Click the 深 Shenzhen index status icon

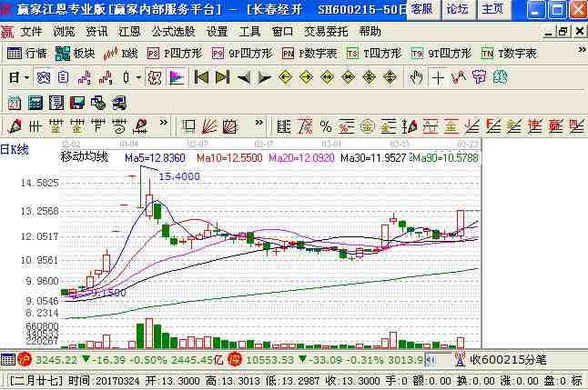coord(234,360)
